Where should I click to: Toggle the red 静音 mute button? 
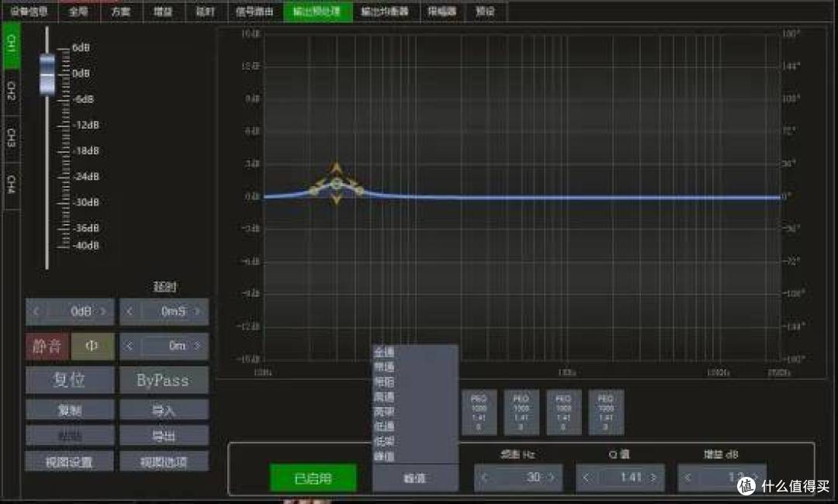tap(47, 347)
